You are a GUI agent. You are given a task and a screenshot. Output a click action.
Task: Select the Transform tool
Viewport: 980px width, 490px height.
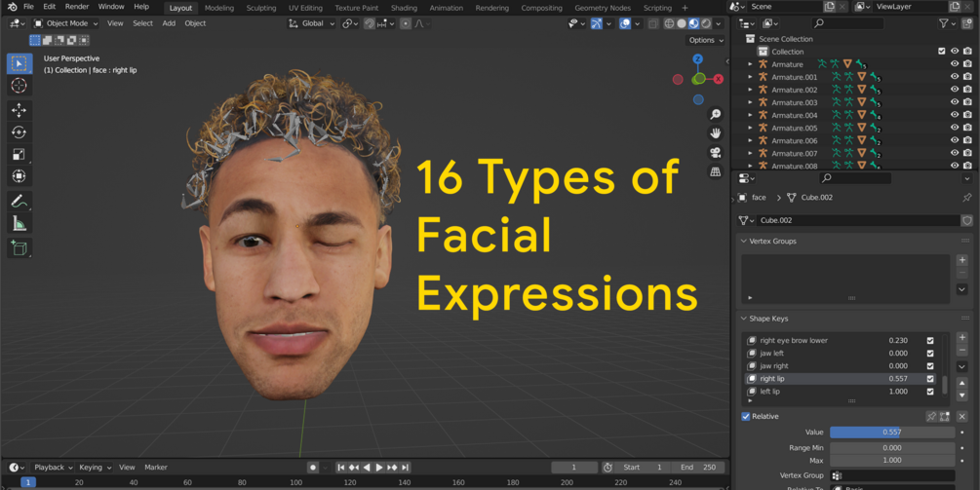19,176
